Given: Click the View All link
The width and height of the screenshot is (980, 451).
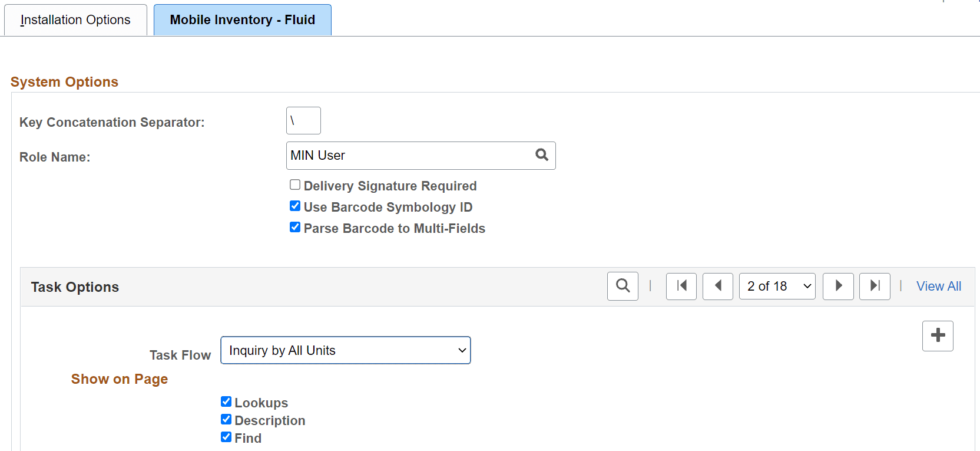Looking at the screenshot, I should (x=938, y=286).
